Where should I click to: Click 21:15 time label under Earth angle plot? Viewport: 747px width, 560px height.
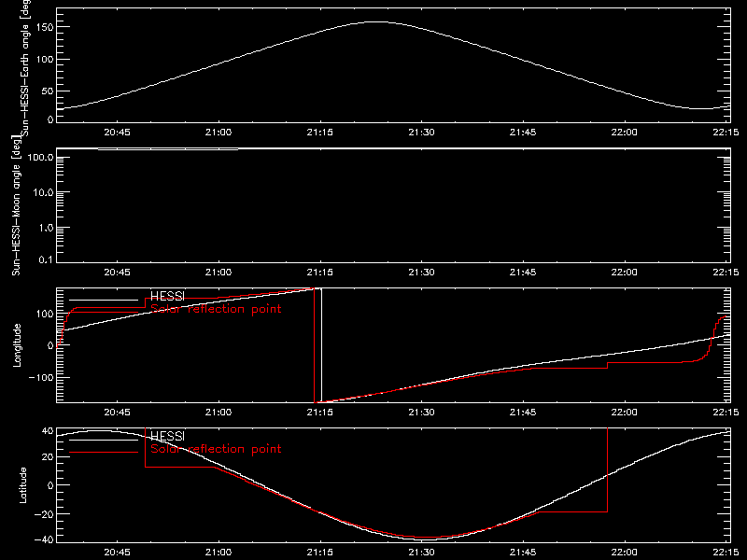pos(320,132)
